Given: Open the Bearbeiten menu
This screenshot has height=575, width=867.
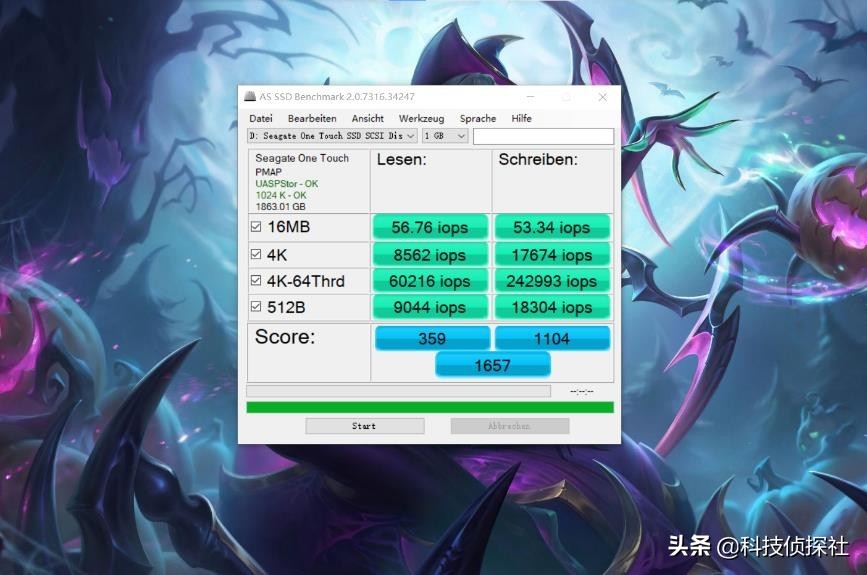Looking at the screenshot, I should (312, 118).
